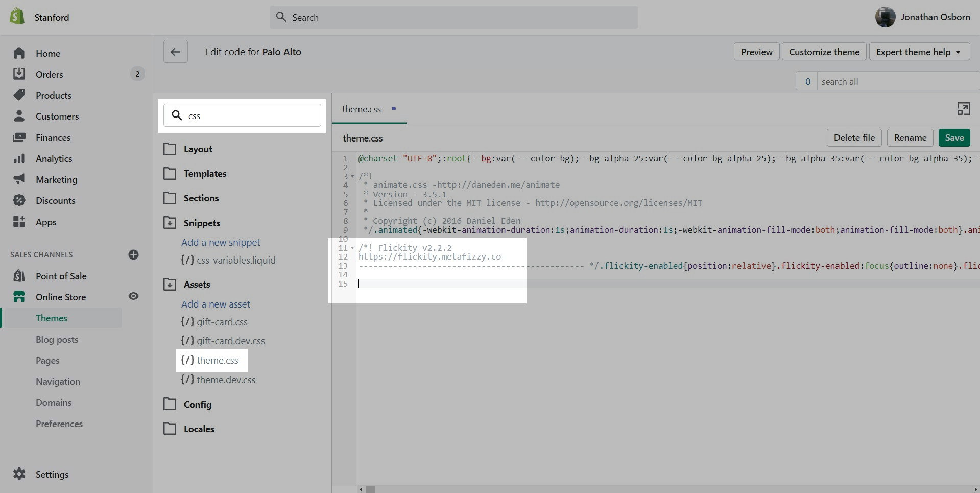The width and height of the screenshot is (980, 493).
Task: View Online Store with eye icon
Action: click(x=133, y=296)
